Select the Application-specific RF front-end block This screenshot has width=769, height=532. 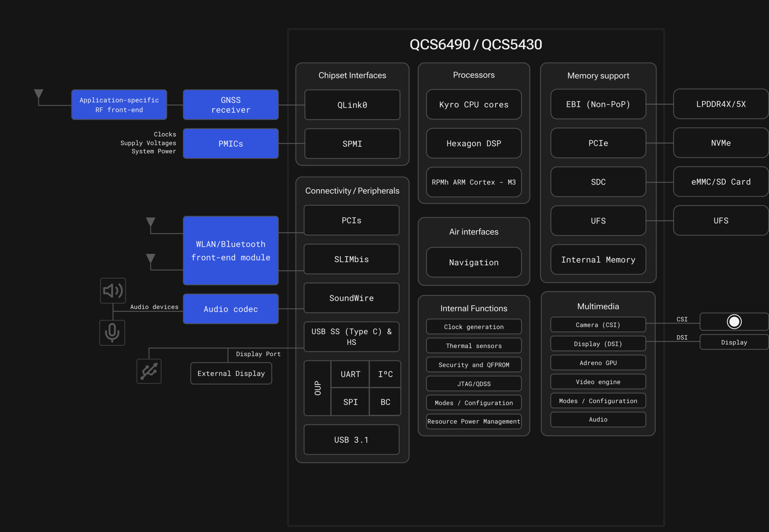(119, 105)
